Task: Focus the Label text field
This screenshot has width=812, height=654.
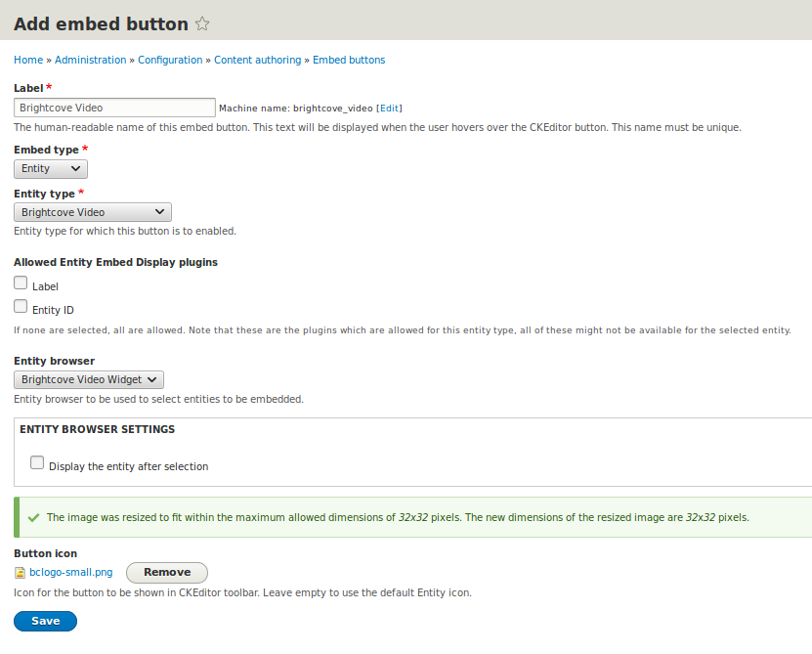Action: (114, 108)
